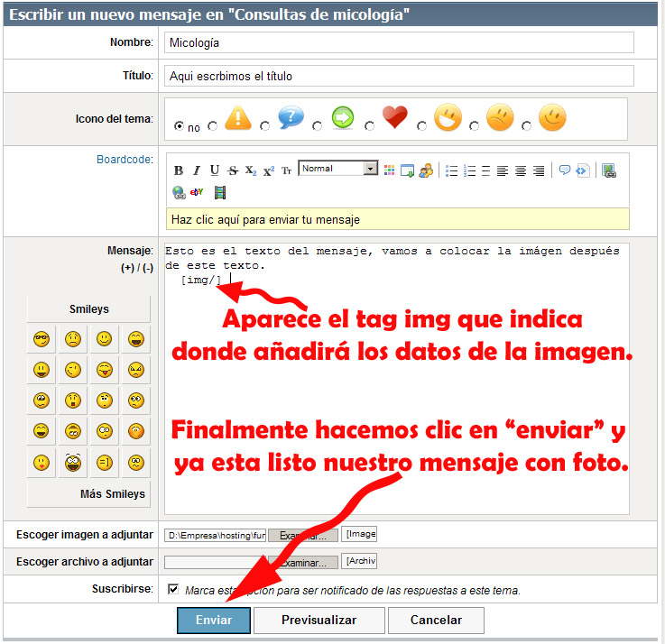Screen dimensions: 665x644
Task: Insert a bulleted list
Action: point(452,170)
